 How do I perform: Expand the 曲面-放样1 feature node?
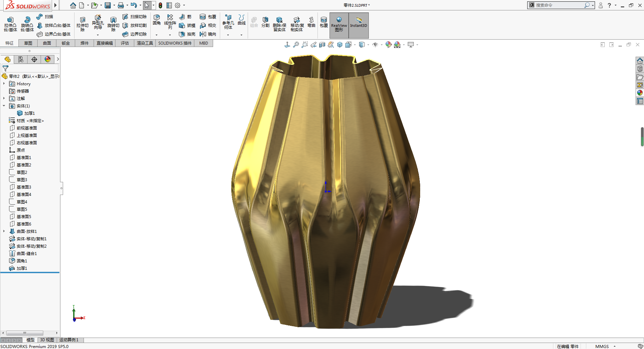[x=4, y=231]
